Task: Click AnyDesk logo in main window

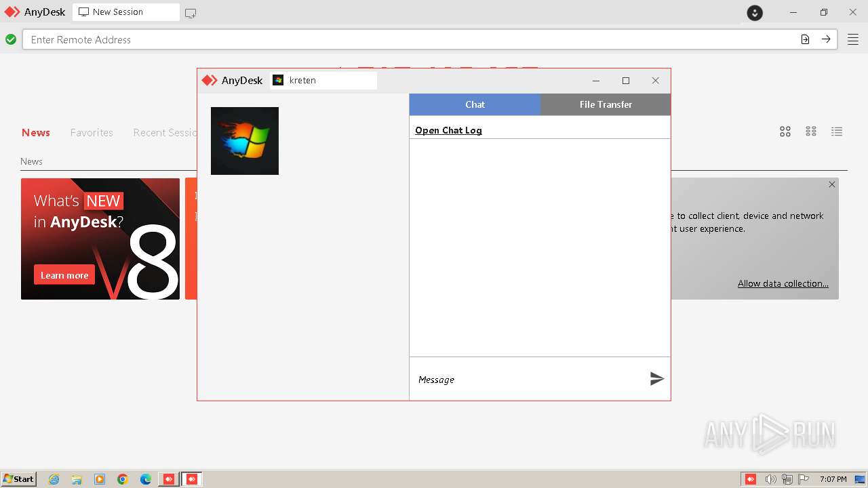Action: click(35, 12)
